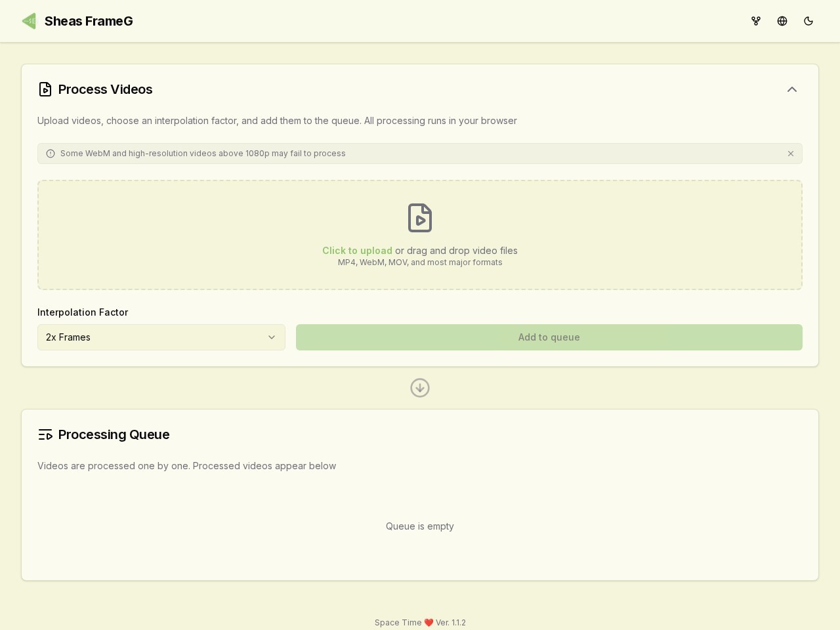Click the Sheas FrameG logo icon
The height and width of the screenshot is (630, 840).
(29, 21)
